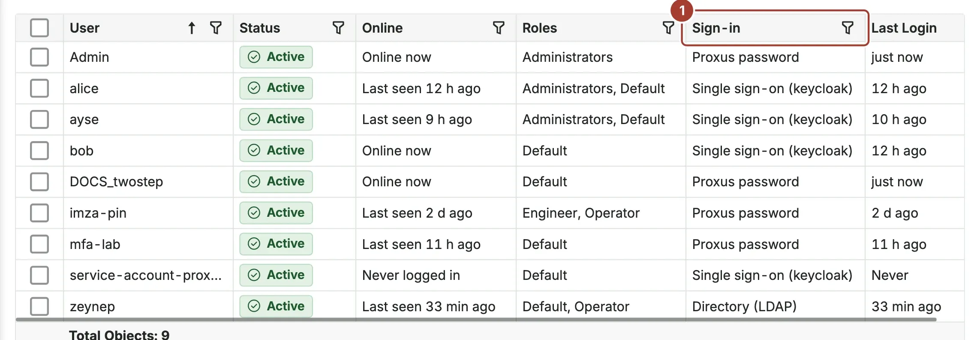Open the Roles column filter
Viewport: 980px width, 340px height.
[x=668, y=28]
